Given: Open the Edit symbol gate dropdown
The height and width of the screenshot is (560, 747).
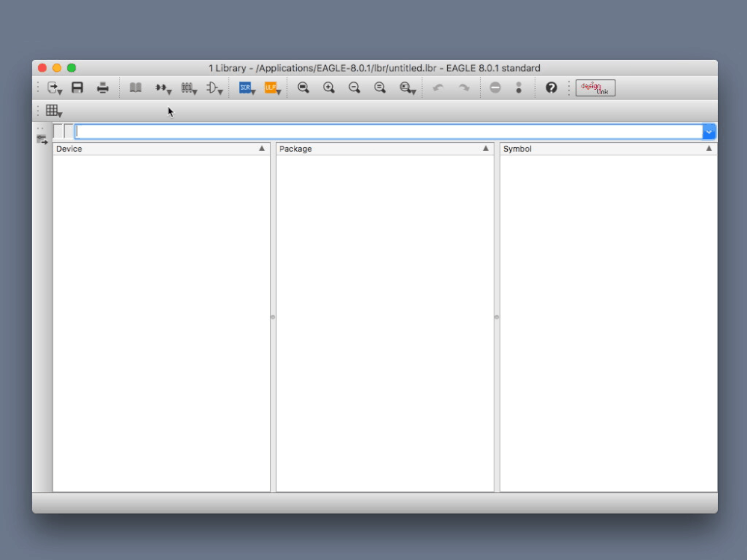Looking at the screenshot, I should [215, 87].
